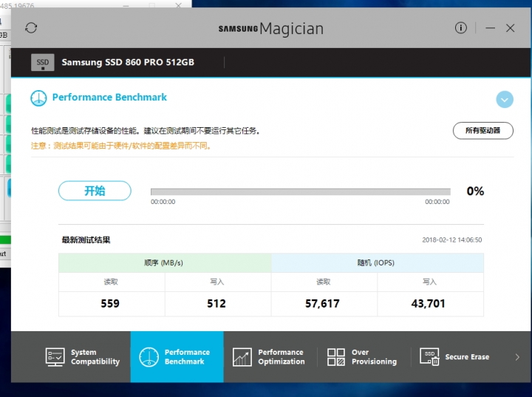Click the SSD drive icon
532x397 pixels.
[42, 63]
